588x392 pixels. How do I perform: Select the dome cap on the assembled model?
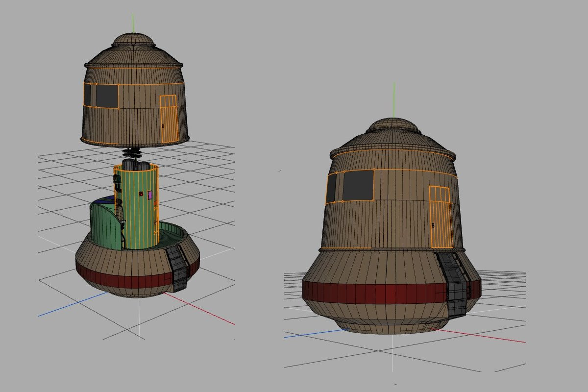tap(394, 125)
